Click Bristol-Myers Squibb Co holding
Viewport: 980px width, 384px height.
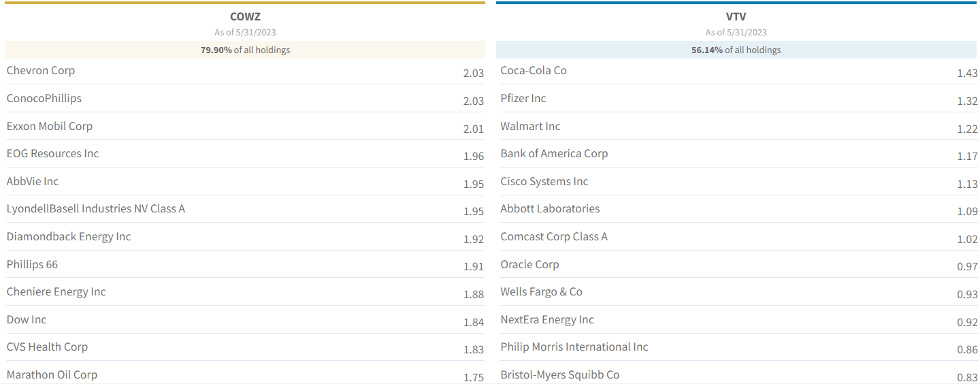point(560,375)
